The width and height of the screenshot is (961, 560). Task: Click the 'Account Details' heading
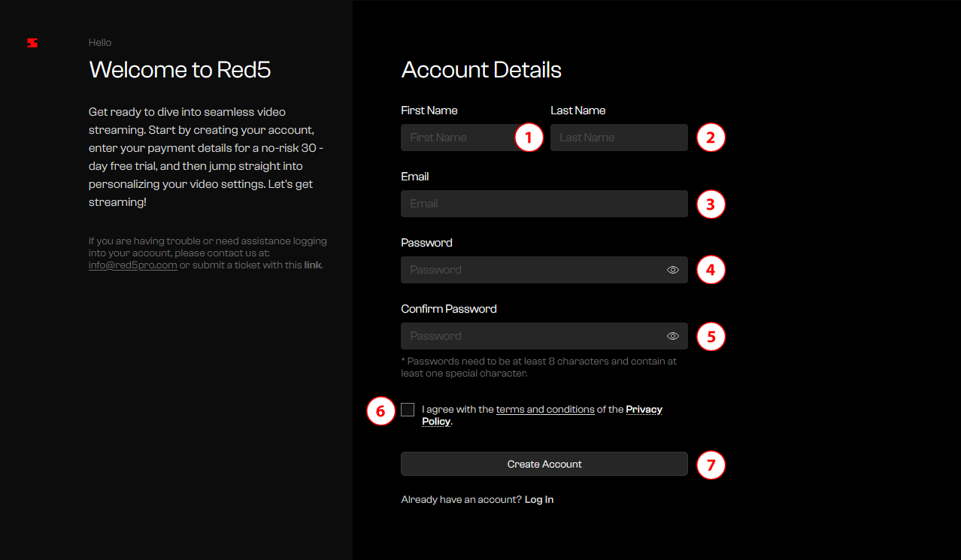click(481, 70)
